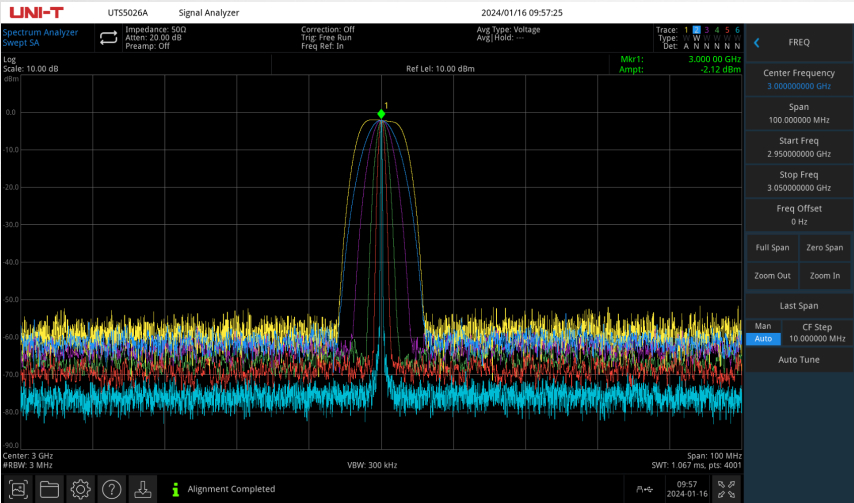The image size is (854, 503).
Task: Select red trace 5 in Trace indicator
Action: point(727,30)
